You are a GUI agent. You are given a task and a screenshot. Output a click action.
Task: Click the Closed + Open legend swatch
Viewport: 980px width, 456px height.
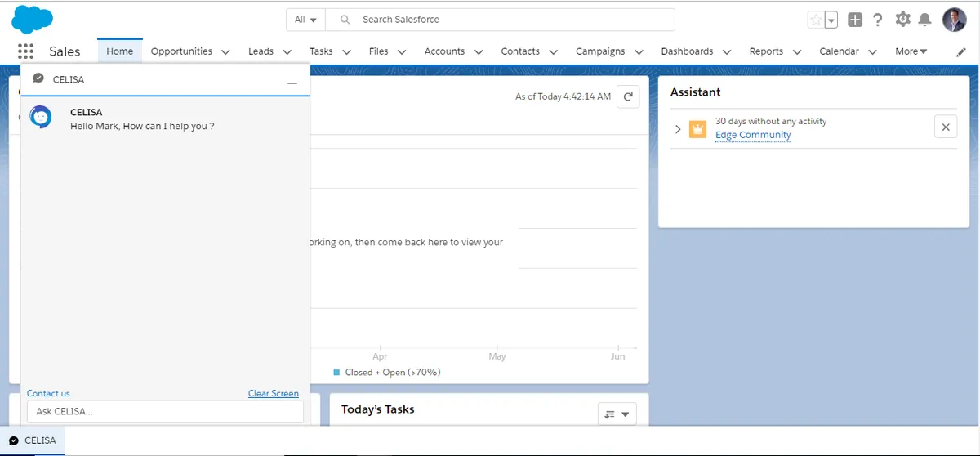337,373
